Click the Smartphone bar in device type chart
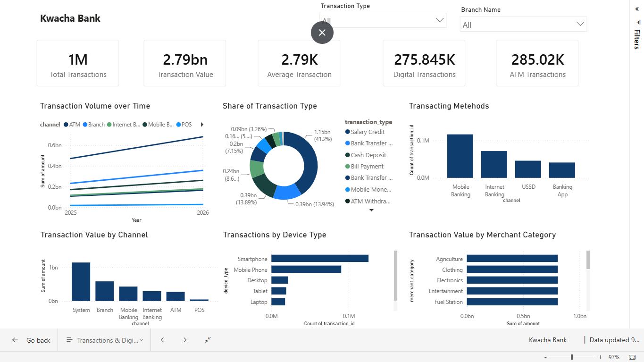 [320, 259]
